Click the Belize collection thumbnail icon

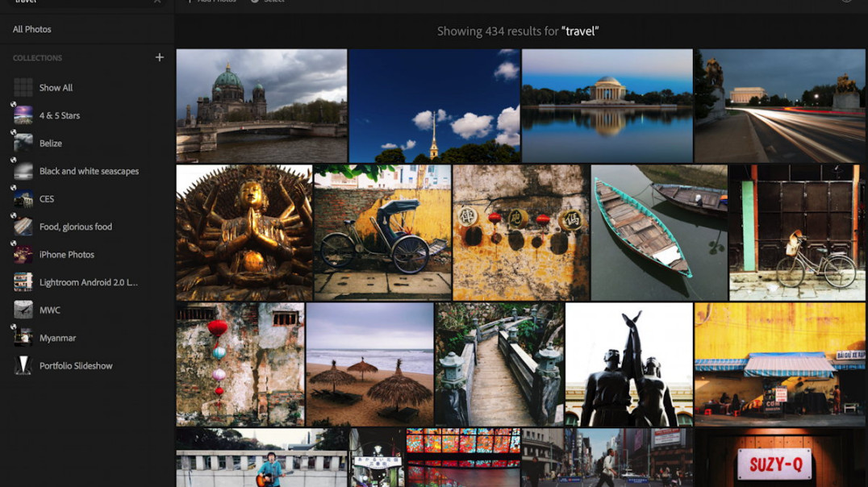[23, 143]
